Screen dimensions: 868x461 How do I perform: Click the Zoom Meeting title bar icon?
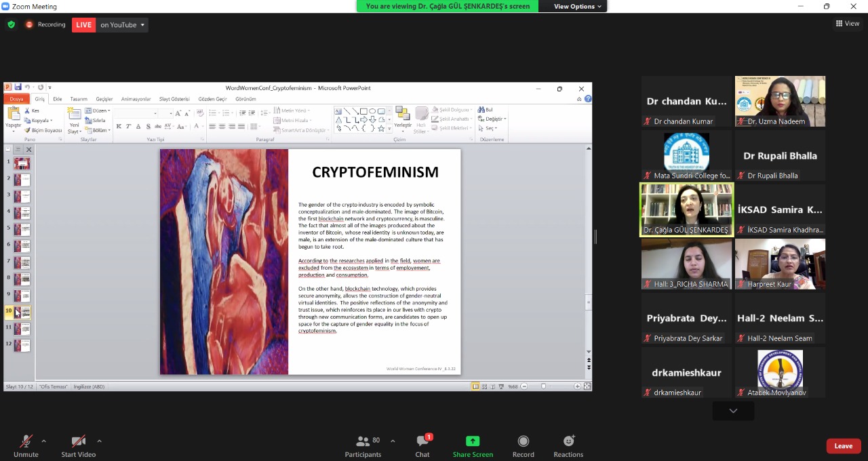pos(6,6)
